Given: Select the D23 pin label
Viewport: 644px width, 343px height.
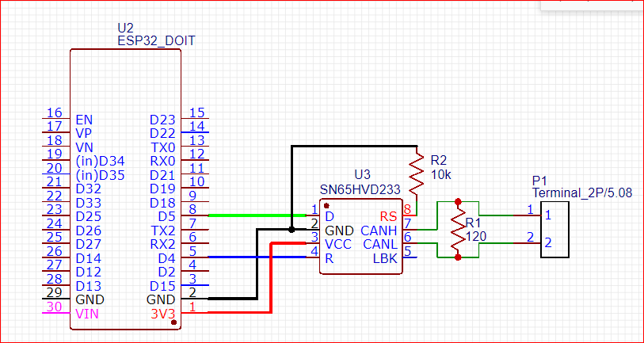Looking at the screenshot, I should [x=162, y=120].
